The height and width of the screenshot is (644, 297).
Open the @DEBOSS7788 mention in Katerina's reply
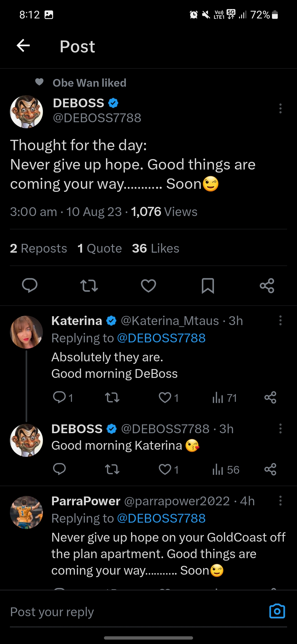161,338
